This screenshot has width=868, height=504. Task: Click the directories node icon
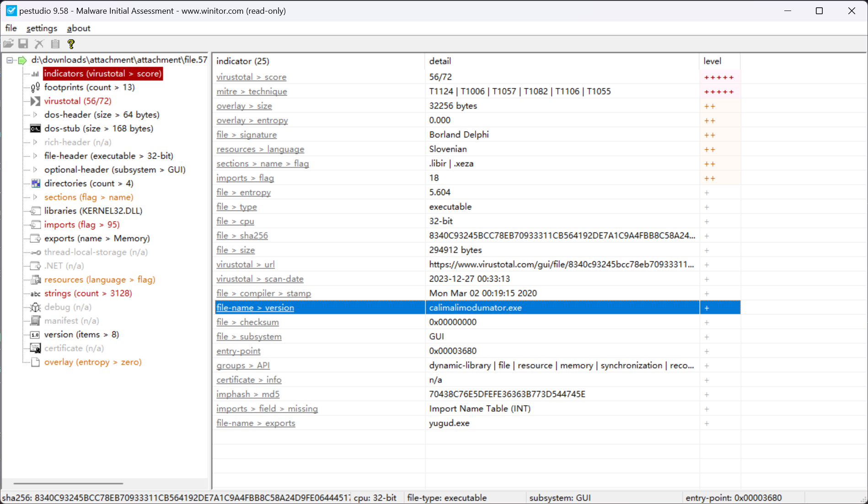click(x=35, y=184)
